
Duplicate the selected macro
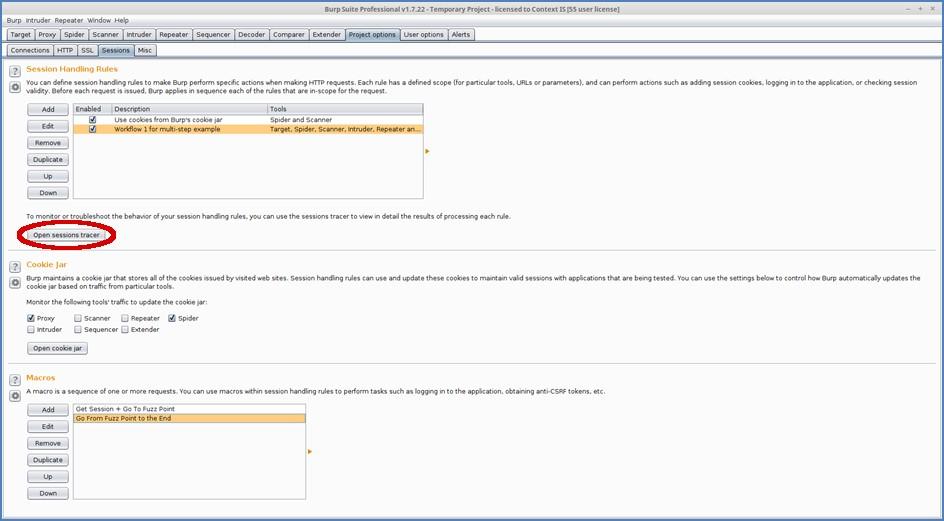48,460
